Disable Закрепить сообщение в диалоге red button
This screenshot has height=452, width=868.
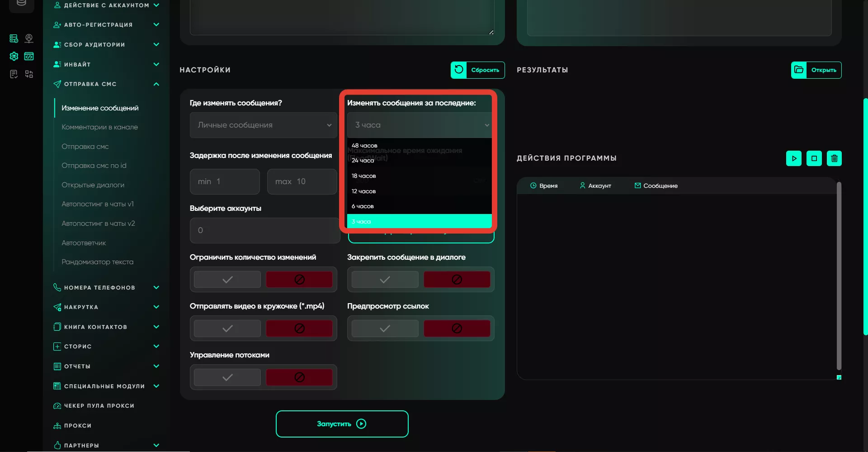pyautogui.click(x=457, y=280)
